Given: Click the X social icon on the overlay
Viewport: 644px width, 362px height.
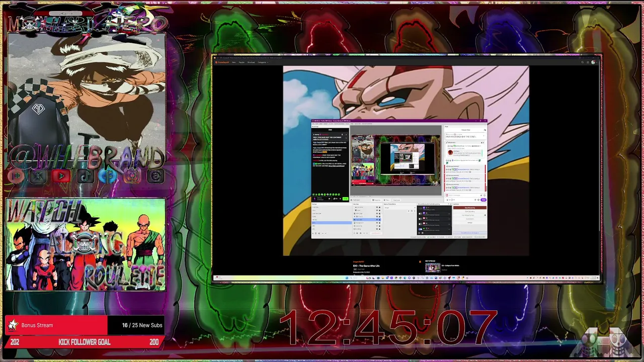Looking at the screenshot, I should click(x=38, y=176).
